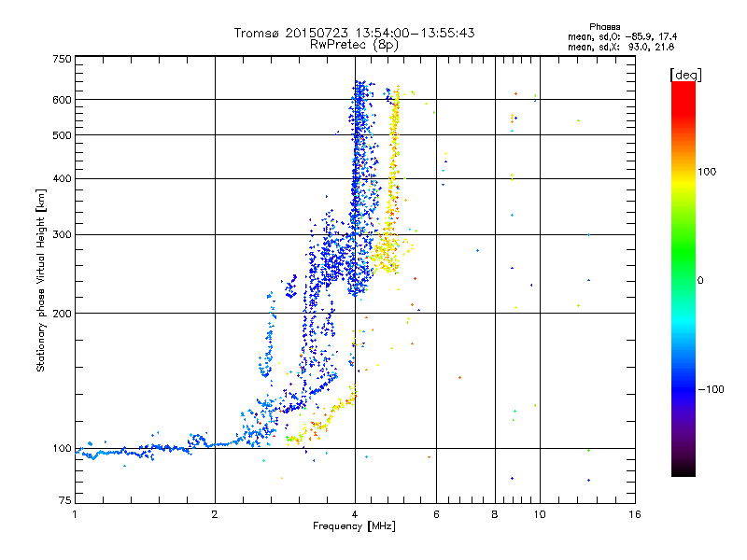Click the colorbar tick label '100'
Image resolution: width=747 pixels, height=560 pixels.
pos(707,172)
